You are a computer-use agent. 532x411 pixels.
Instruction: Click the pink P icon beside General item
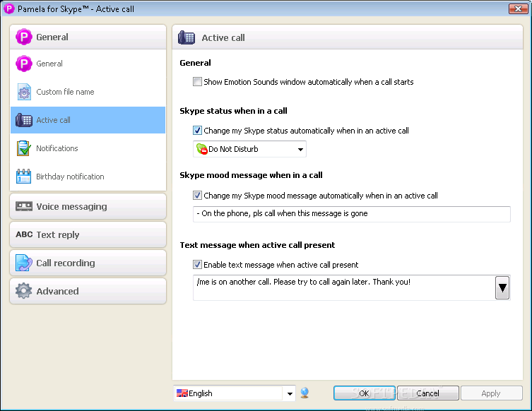(x=24, y=64)
